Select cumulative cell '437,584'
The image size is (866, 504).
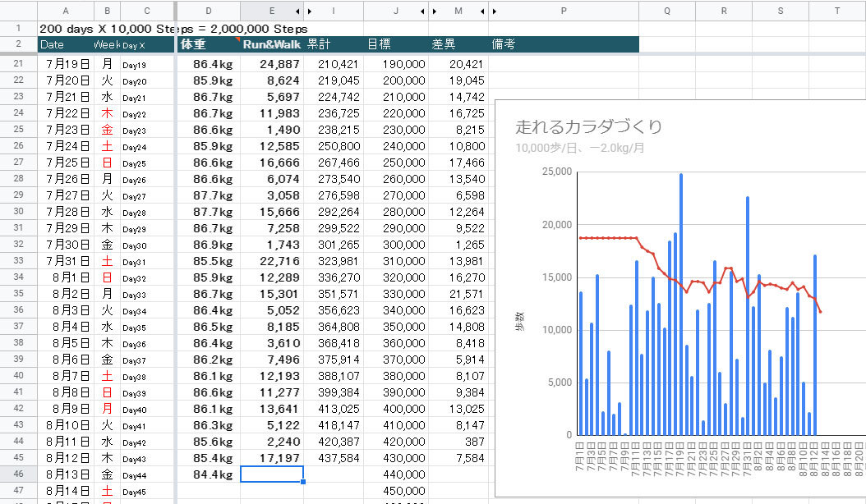334,458
